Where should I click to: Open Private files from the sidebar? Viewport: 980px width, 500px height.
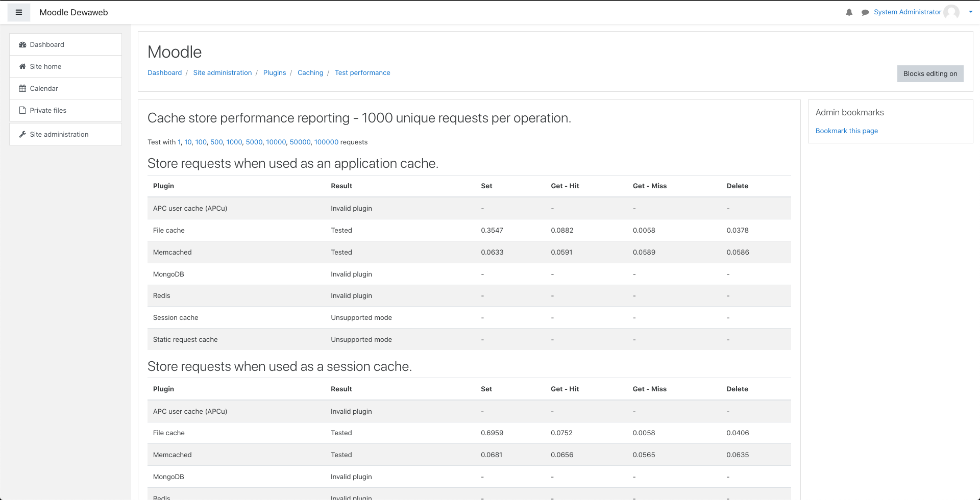click(x=66, y=110)
